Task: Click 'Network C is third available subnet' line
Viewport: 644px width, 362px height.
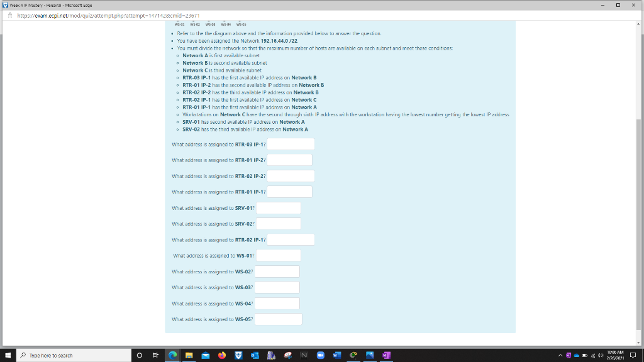Action: [222, 70]
